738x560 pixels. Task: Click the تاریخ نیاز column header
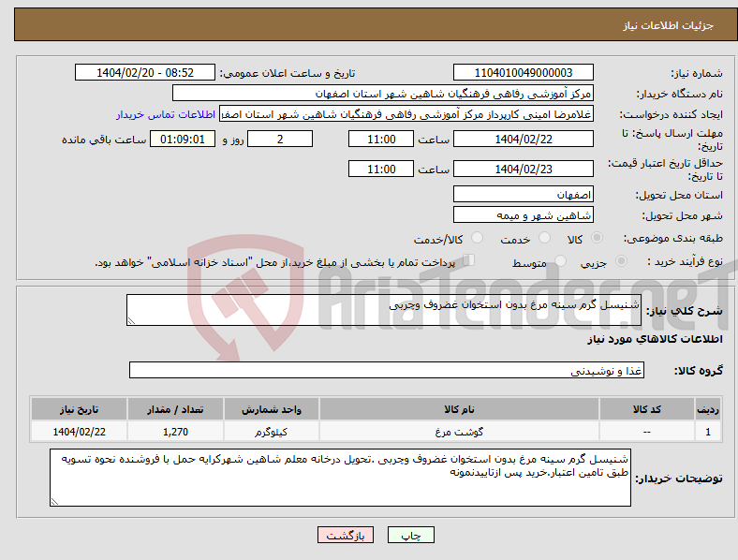(x=79, y=409)
